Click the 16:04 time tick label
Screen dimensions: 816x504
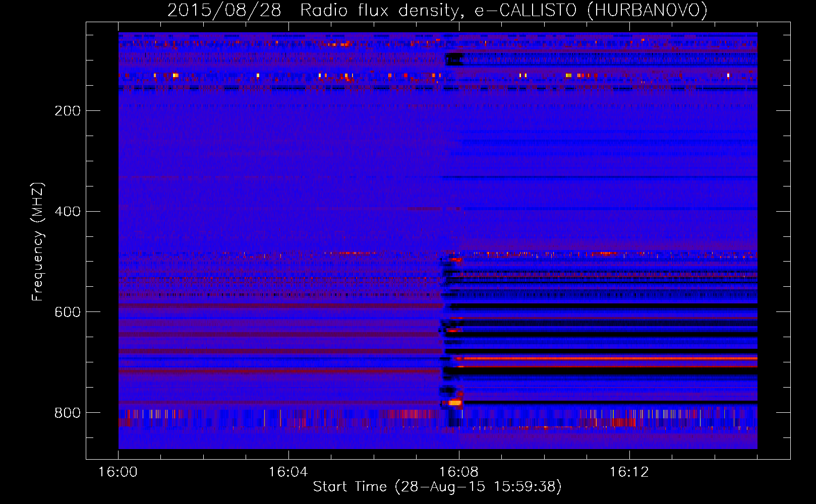click(288, 472)
